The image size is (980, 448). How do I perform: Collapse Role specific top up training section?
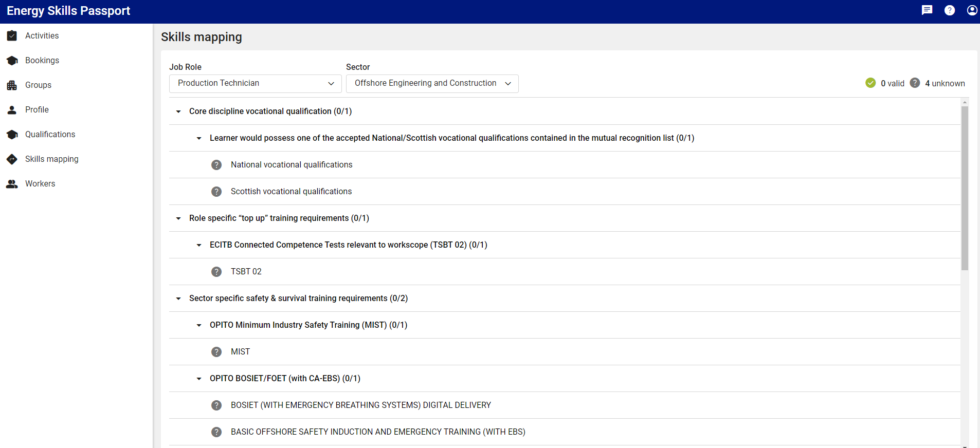(178, 218)
